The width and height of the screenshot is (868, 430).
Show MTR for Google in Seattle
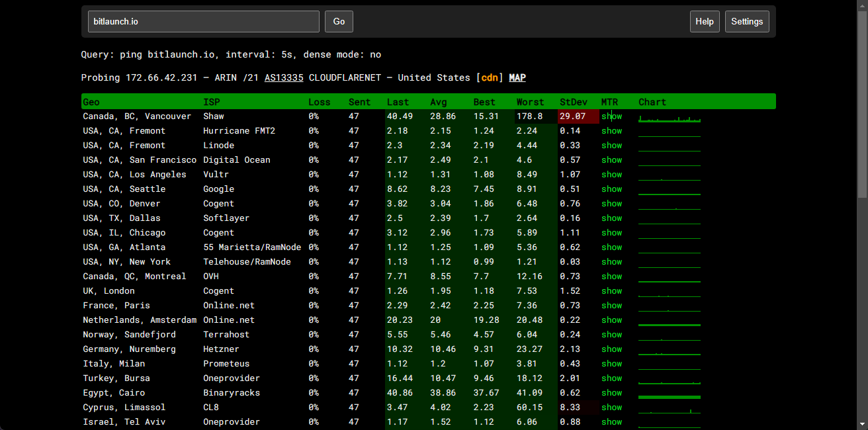[611, 189]
